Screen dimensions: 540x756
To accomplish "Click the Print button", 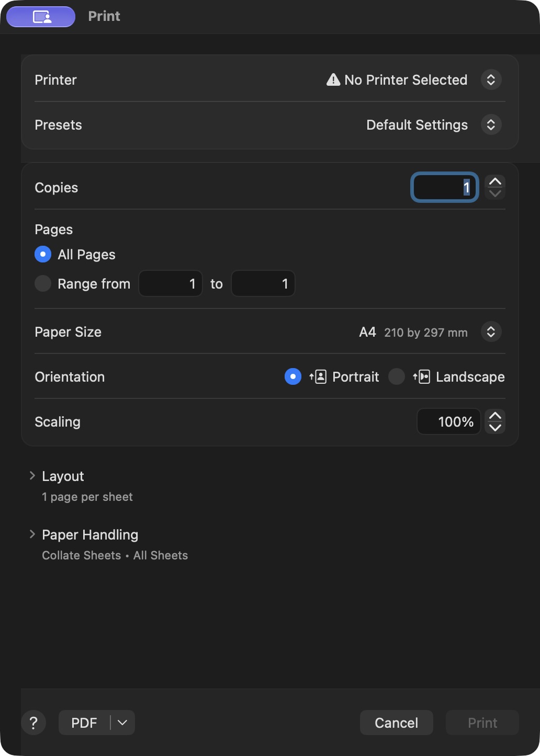I will click(x=482, y=723).
